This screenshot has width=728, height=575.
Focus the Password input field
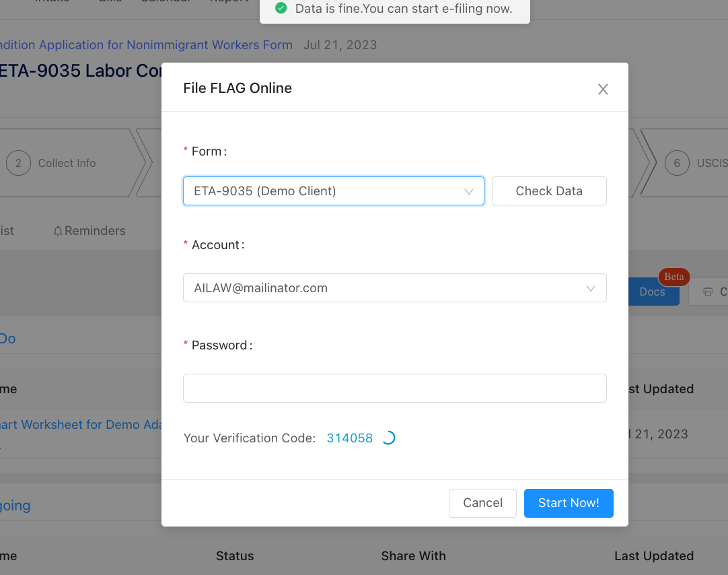click(x=395, y=388)
